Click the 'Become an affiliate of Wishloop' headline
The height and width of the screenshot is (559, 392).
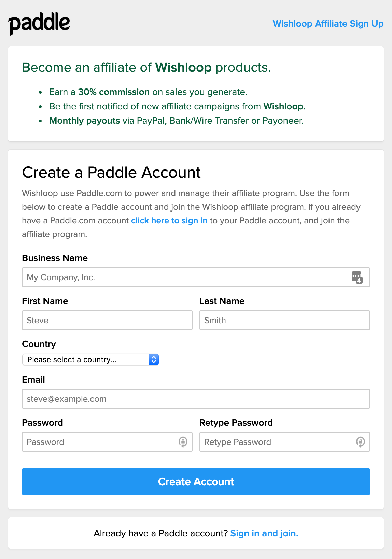click(x=146, y=68)
